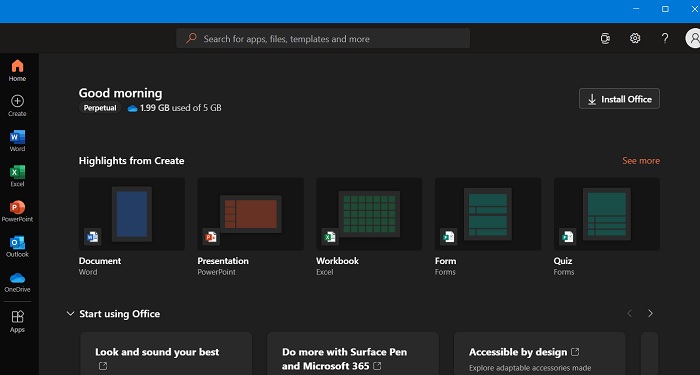Viewport: 700px width, 375px height.
Task: Click the OneDrive cloud storage icon
Action: 132,108
